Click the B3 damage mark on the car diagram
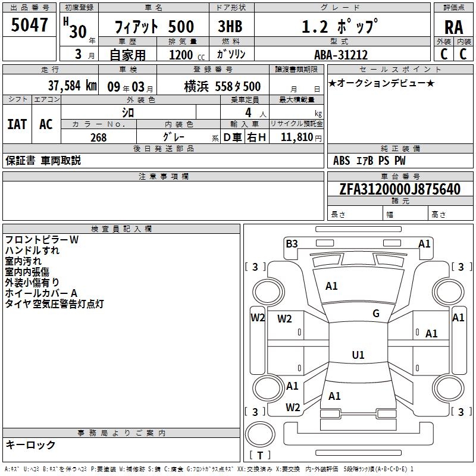Viewport: 476px width, 476px height. pos(292,243)
